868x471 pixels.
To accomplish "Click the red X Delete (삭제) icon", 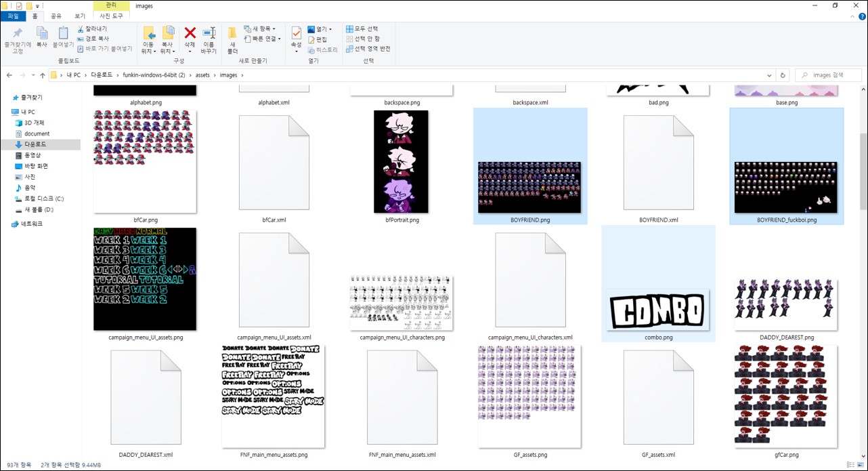I will click(190, 33).
